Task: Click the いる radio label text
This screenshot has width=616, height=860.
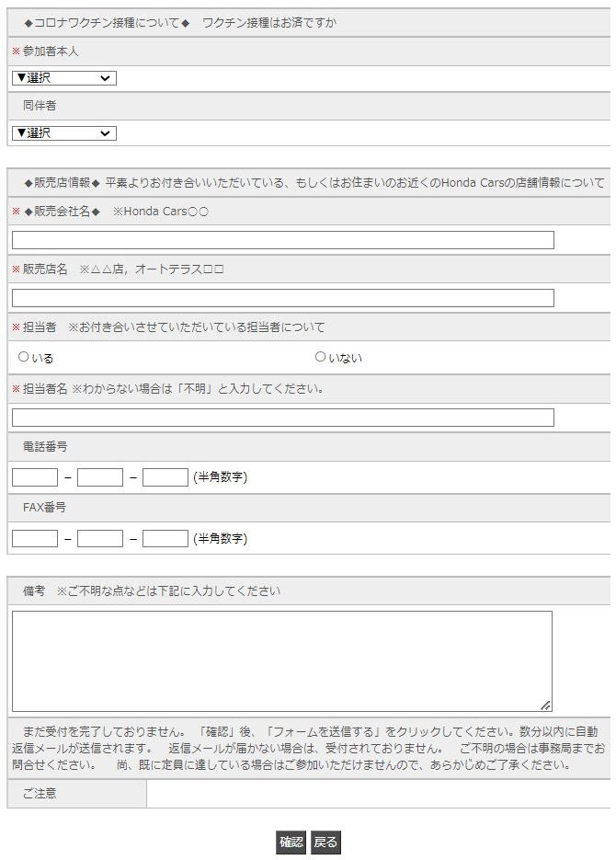Action: pyautogui.click(x=42, y=358)
